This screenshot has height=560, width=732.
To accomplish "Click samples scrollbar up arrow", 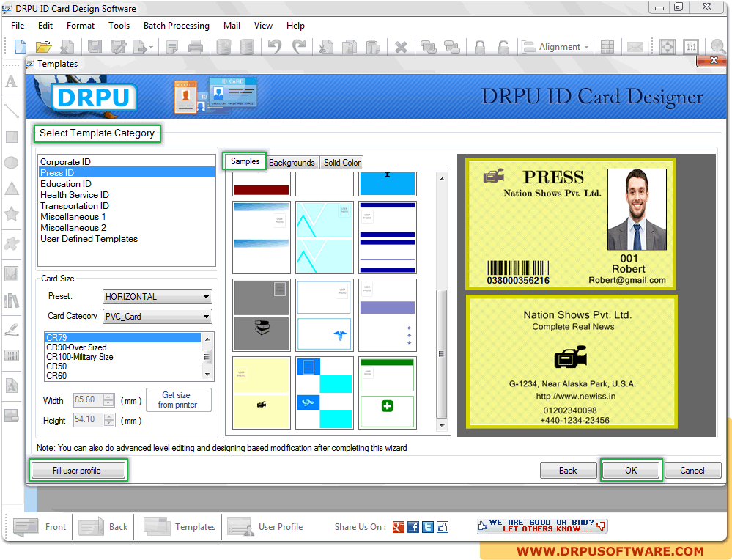I will tap(441, 179).
